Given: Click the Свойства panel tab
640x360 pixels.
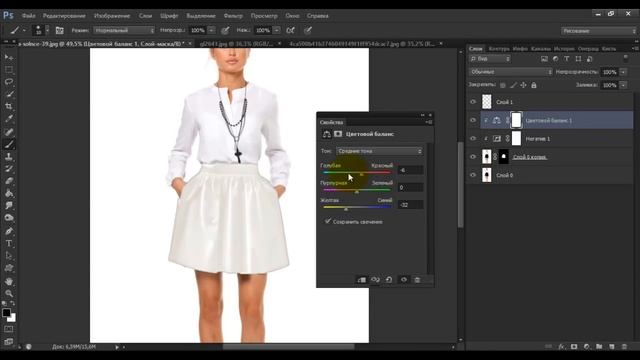Looking at the screenshot, I should pyautogui.click(x=331, y=122).
